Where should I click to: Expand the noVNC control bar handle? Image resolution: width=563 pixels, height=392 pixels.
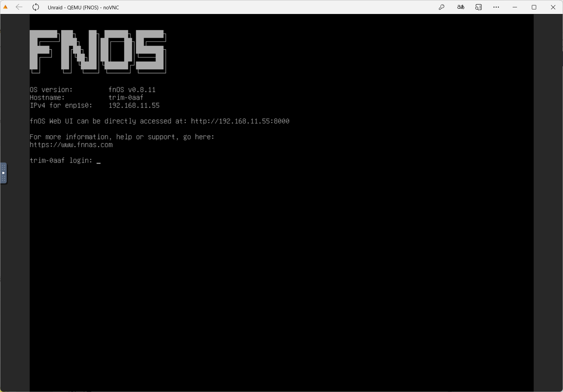[3, 173]
